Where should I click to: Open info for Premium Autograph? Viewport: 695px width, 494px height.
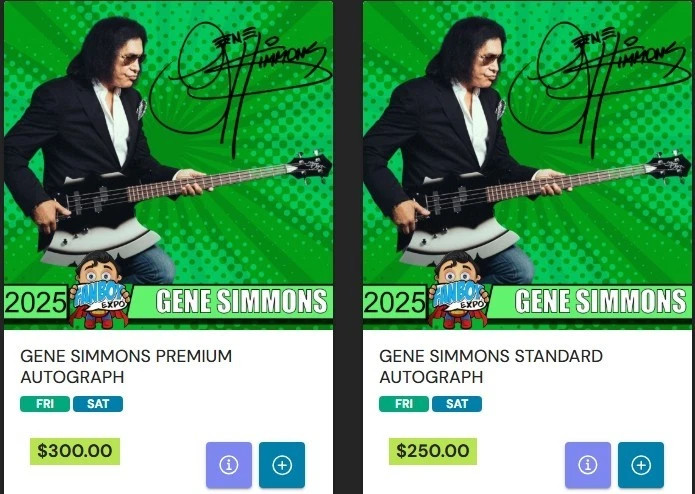click(229, 465)
